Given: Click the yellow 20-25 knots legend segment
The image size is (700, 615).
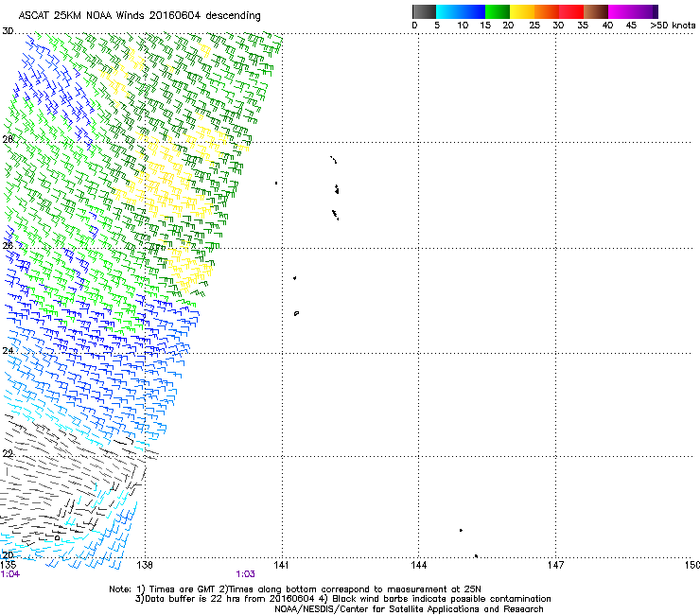Looking at the screenshot, I should click(x=522, y=11).
